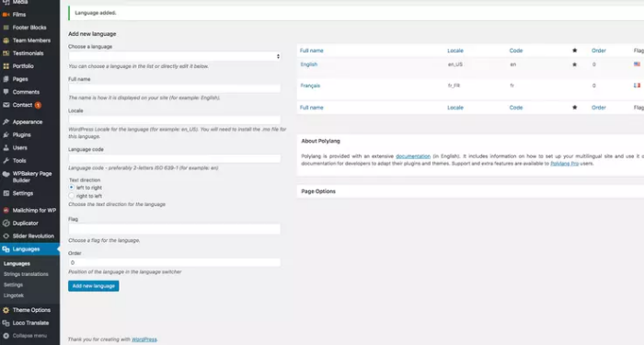
Task: Click into the Order input field
Action: [175, 262]
